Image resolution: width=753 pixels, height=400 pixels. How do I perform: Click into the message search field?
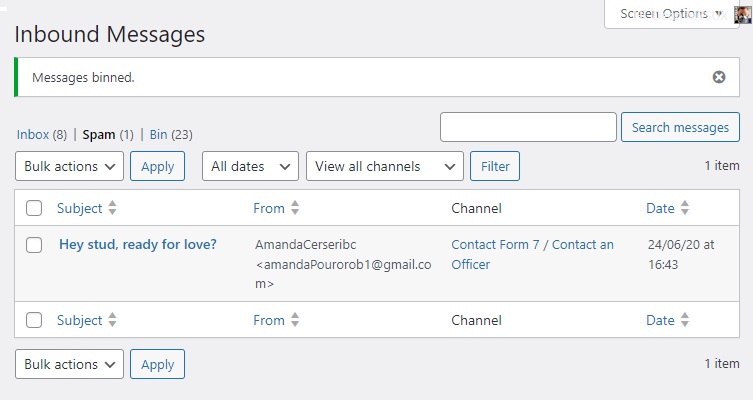coord(528,127)
